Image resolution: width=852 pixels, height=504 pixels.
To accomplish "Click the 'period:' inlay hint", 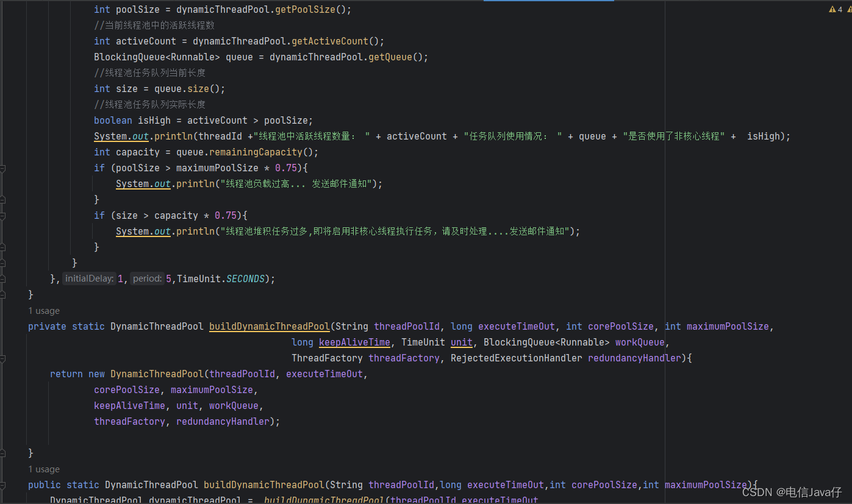I will [x=147, y=279].
